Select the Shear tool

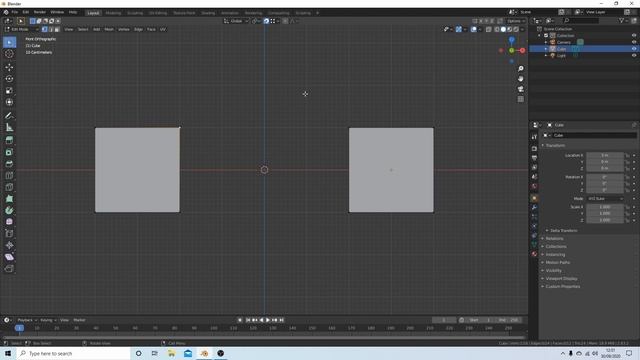pos(9,257)
